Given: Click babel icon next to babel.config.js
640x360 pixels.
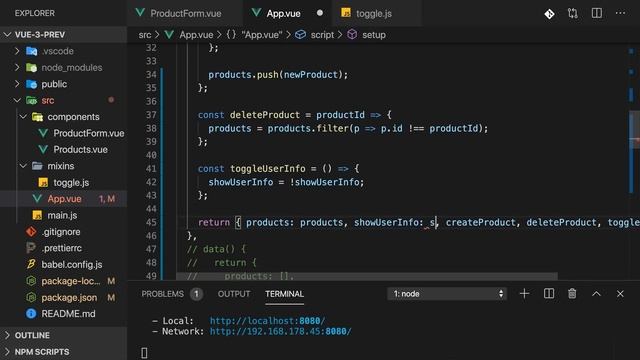Looking at the screenshot, I should (31, 264).
